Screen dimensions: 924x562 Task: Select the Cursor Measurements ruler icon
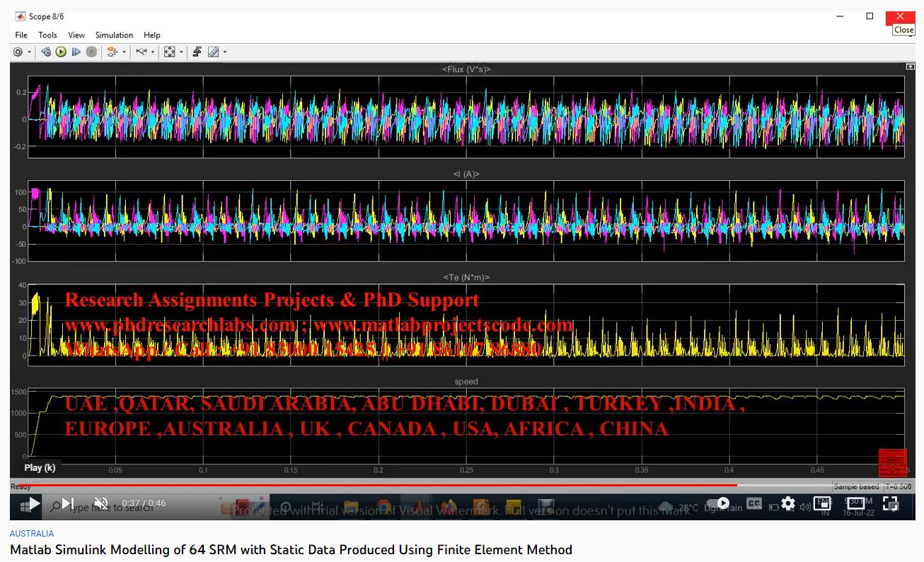213,52
